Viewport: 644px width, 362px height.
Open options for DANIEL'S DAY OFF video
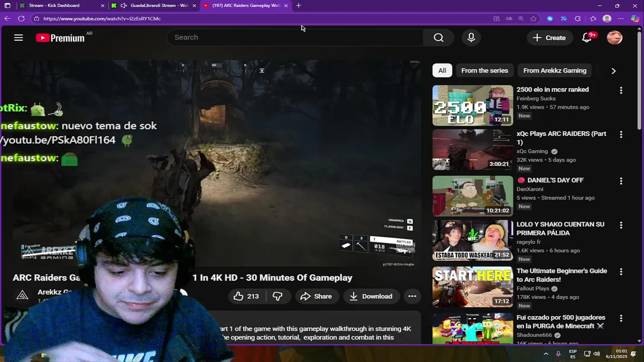(621, 181)
